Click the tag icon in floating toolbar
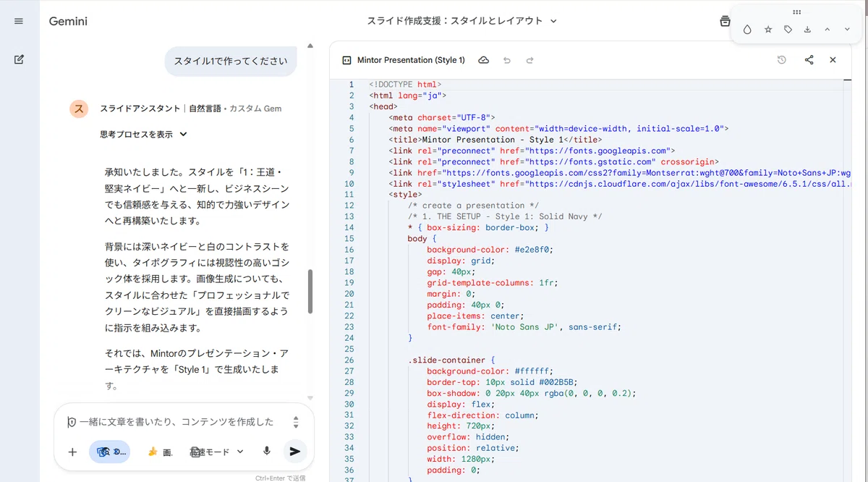This screenshot has width=868, height=482. (x=788, y=30)
